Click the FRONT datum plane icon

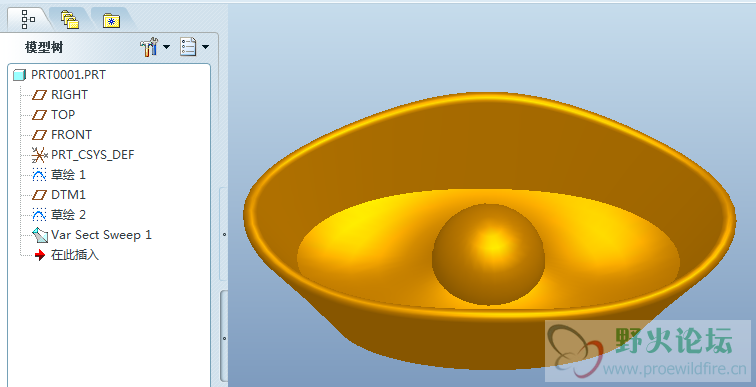coord(40,135)
